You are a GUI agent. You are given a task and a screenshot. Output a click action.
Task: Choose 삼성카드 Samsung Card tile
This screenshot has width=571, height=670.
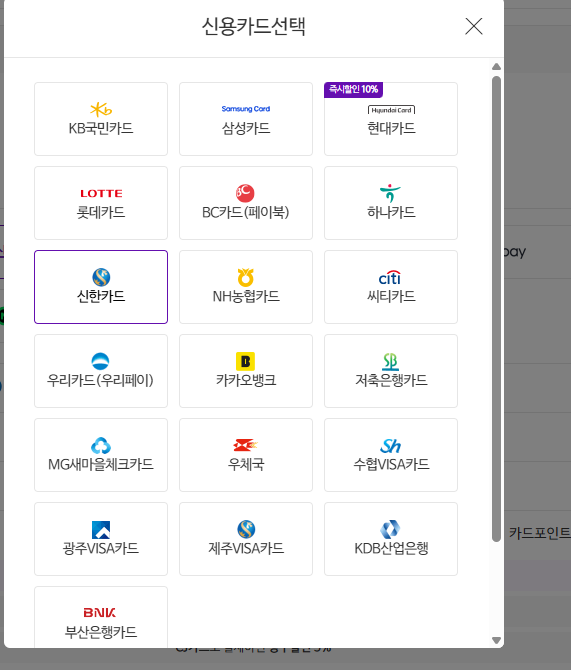(246, 119)
